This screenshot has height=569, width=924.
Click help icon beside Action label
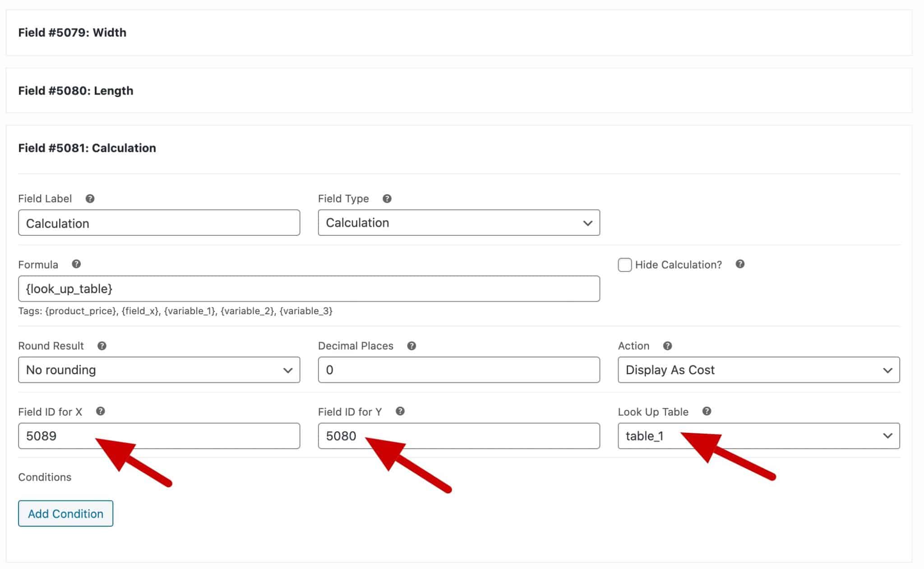(667, 346)
